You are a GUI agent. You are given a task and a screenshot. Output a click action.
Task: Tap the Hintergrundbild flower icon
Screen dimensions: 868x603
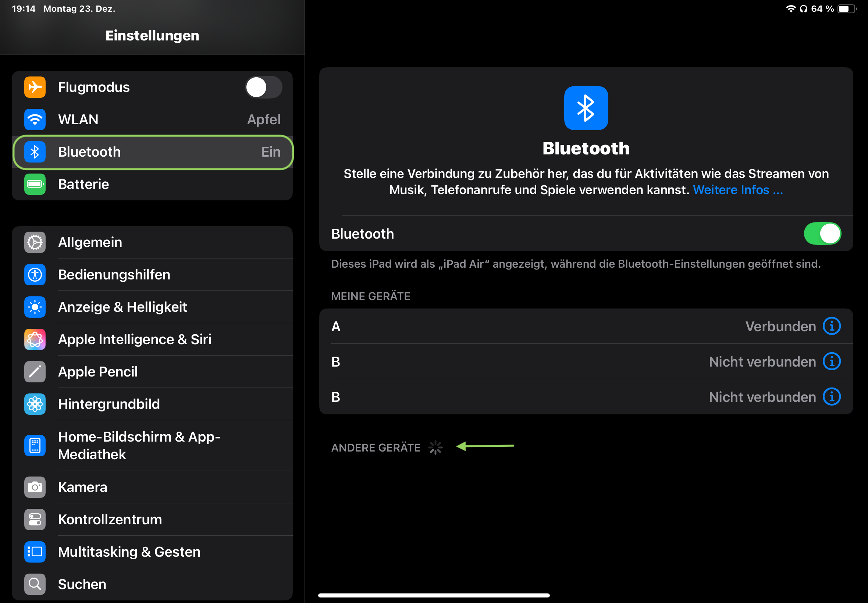[35, 404]
